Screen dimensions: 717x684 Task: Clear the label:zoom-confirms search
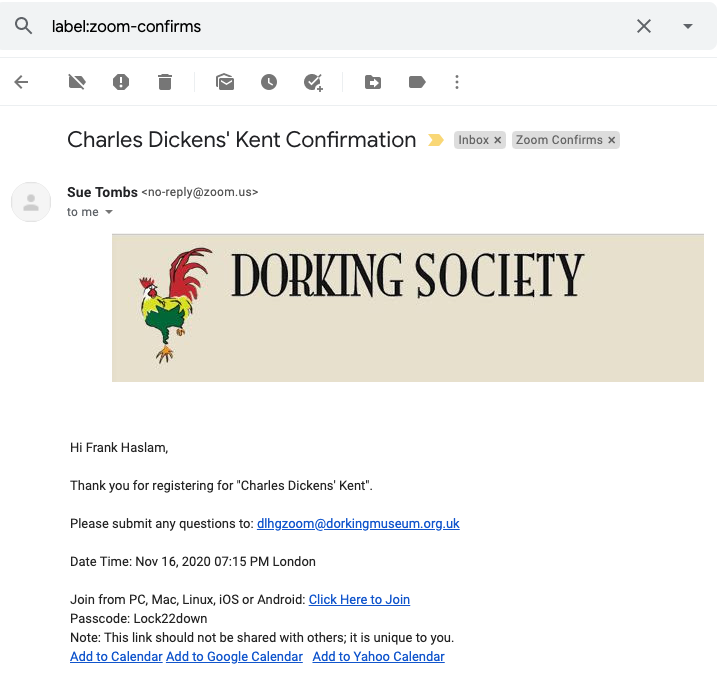pos(644,26)
